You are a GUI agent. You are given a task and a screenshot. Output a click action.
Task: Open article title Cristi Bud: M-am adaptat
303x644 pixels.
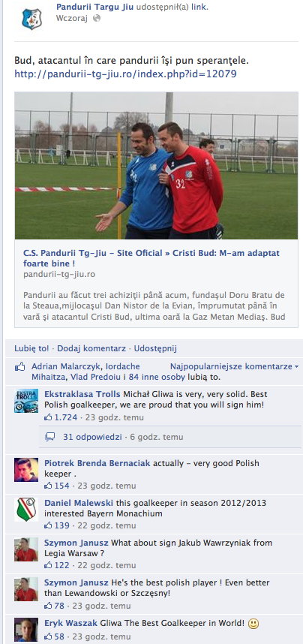151,258
